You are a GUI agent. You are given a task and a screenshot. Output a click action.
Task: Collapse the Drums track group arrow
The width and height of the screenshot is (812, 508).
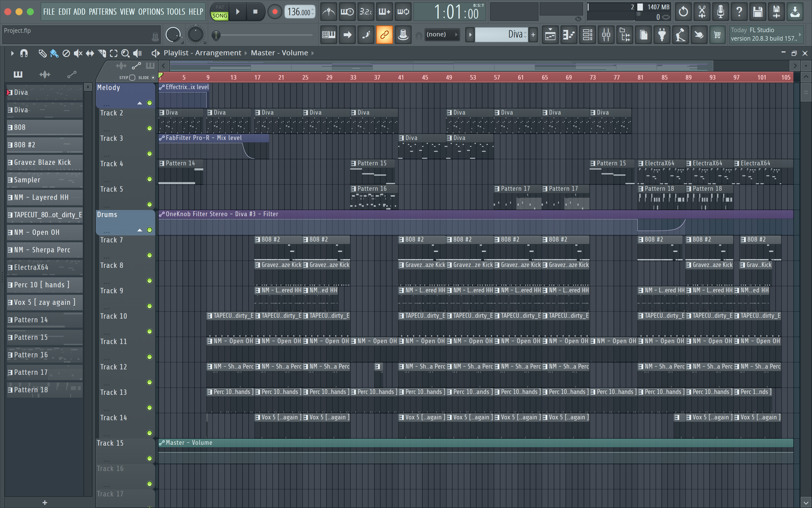pyautogui.click(x=140, y=230)
